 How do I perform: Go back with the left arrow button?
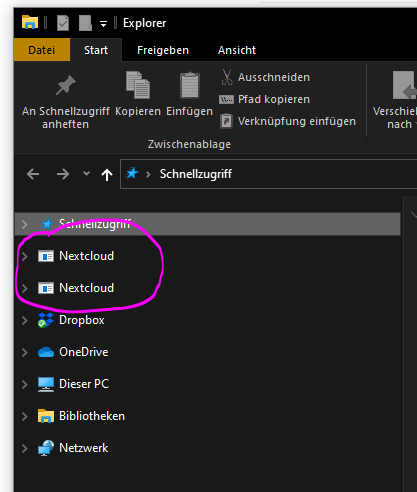click(x=33, y=174)
